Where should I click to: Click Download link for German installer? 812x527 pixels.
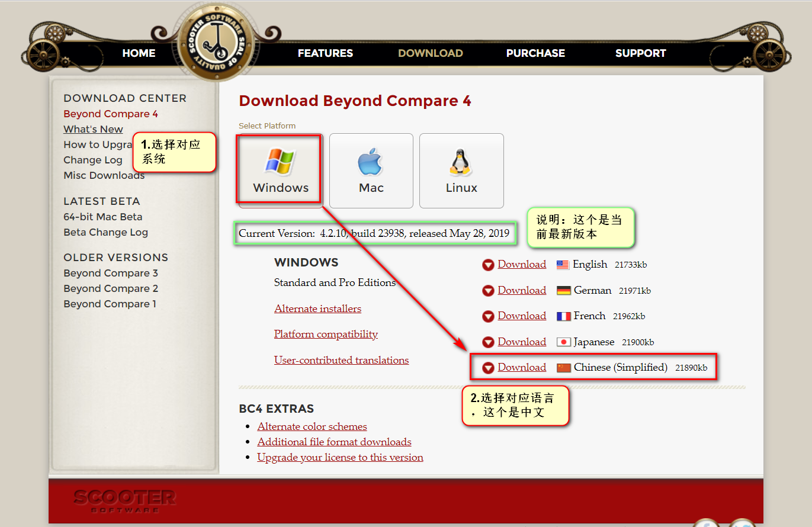[522, 290]
